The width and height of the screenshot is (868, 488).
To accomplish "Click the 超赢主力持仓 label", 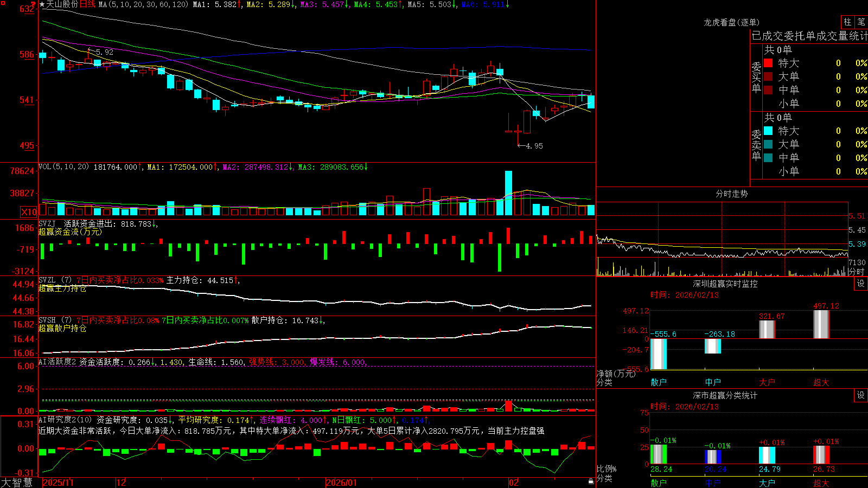I will 62,288.
